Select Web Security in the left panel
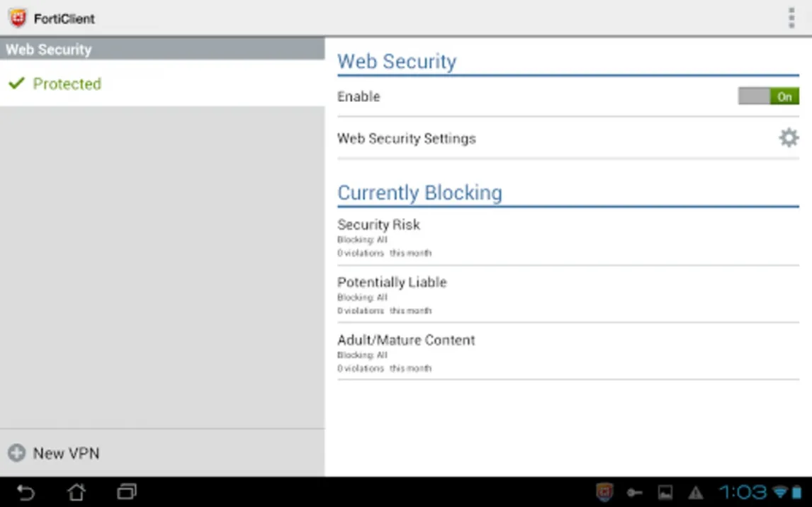 coord(162,50)
